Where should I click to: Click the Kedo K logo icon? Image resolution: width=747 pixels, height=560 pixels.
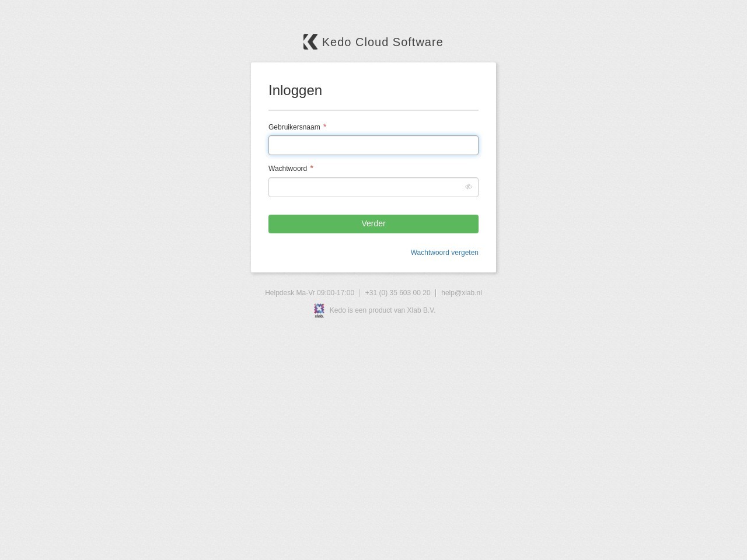coord(310,42)
